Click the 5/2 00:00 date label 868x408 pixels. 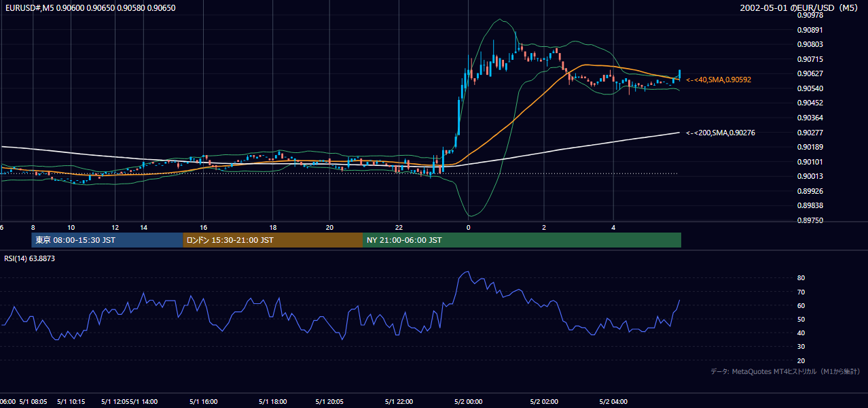tap(469, 401)
